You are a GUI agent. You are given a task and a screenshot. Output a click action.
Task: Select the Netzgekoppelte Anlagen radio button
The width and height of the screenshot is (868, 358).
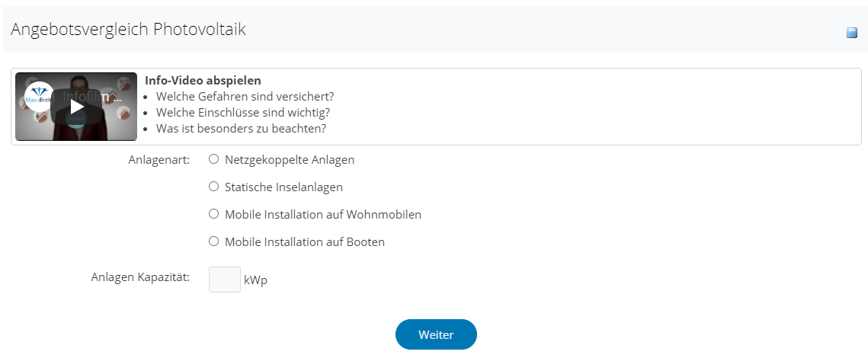[x=214, y=159]
